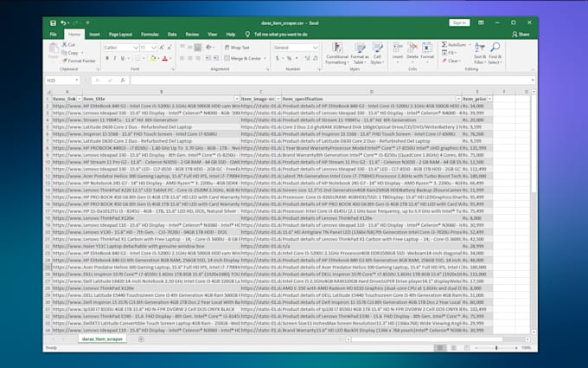This screenshot has width=588, height=368.
Task: Open Format as Table
Action: 360,54
